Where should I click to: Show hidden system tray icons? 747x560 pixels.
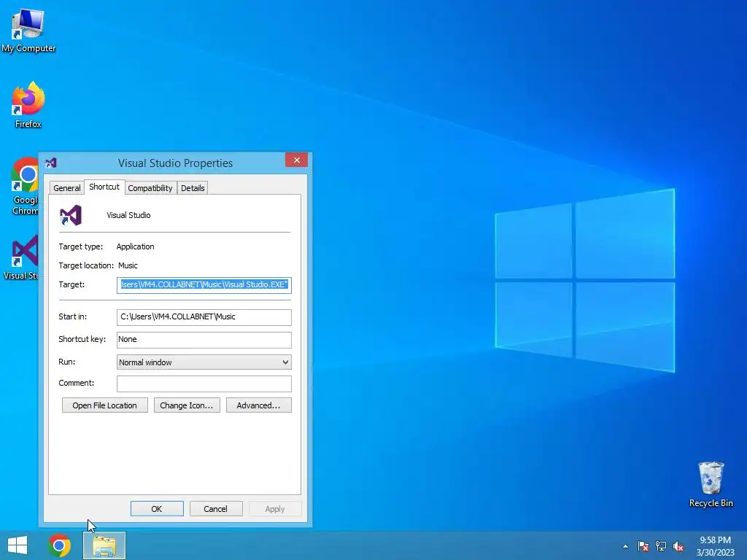tap(625, 546)
